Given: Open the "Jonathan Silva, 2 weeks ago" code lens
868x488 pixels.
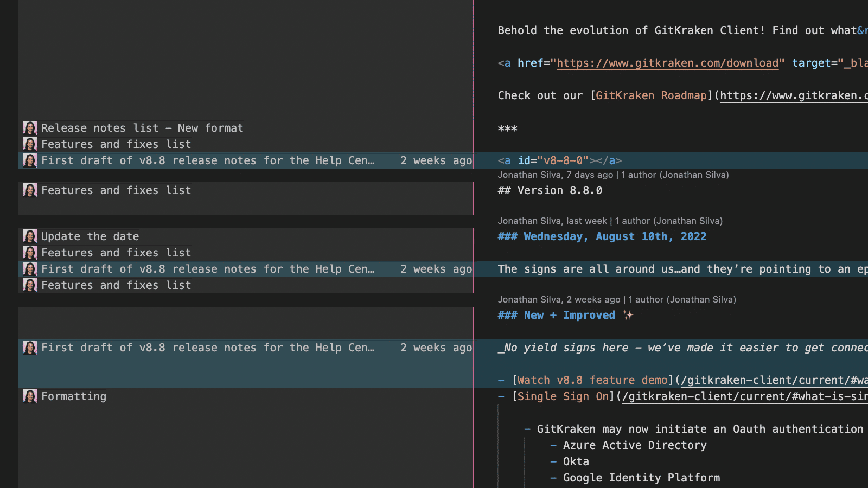Looking at the screenshot, I should [x=559, y=299].
